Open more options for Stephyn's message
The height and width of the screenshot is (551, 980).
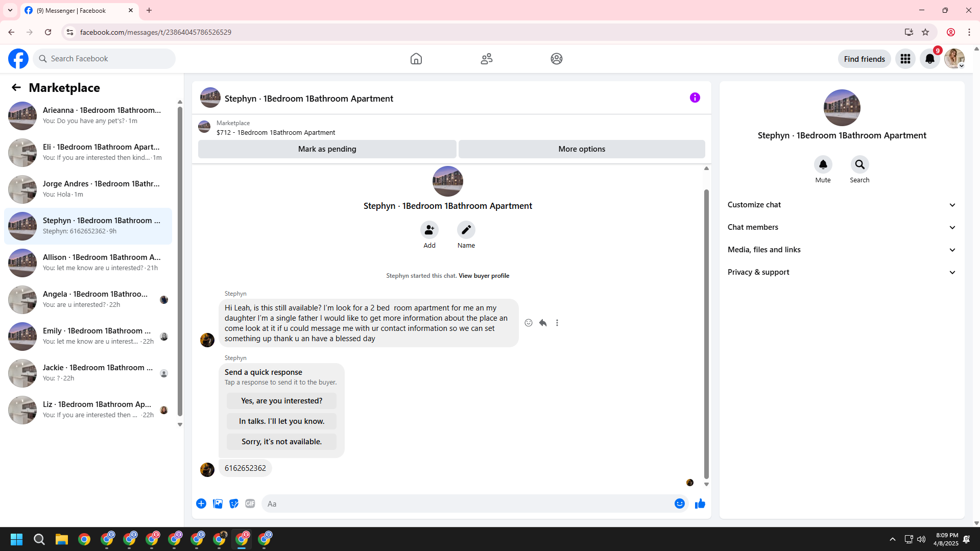pyautogui.click(x=557, y=323)
